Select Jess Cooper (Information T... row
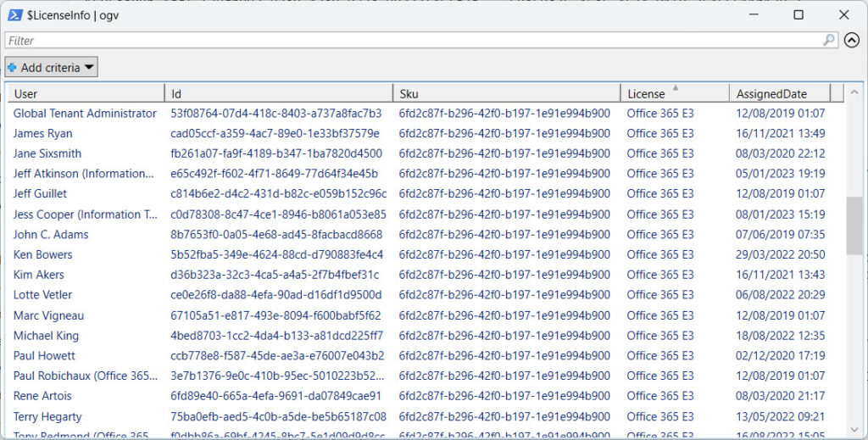 (425, 214)
